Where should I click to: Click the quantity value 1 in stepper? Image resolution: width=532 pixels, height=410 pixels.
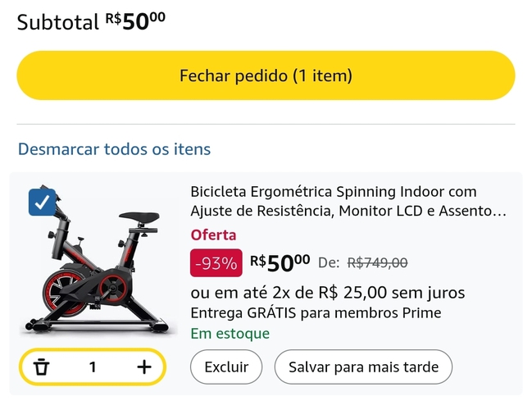coord(93,367)
